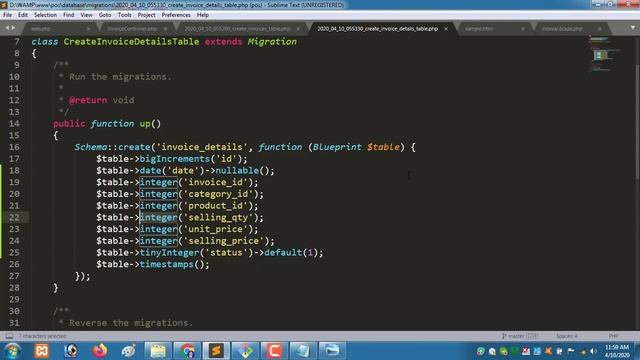Viewport: 640px width, 360px height.
Task: Click 'Run the migrations.' comment
Action: 120,77
